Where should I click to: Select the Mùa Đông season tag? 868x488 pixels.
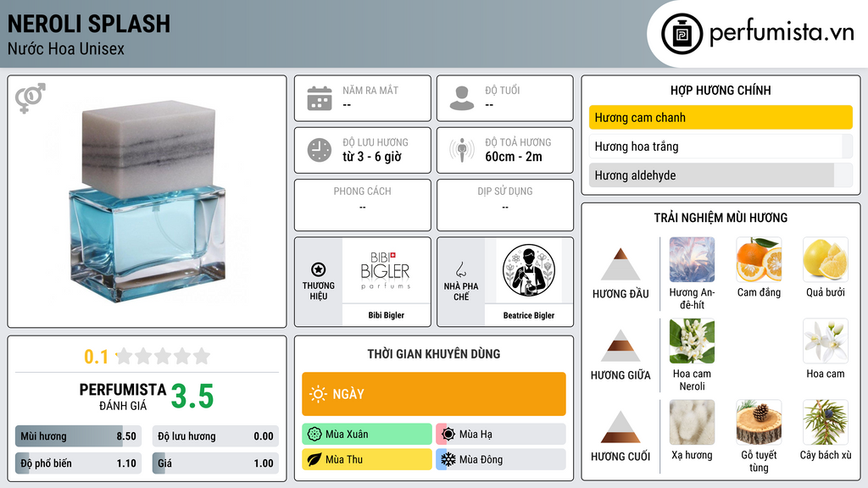pyautogui.click(x=500, y=459)
